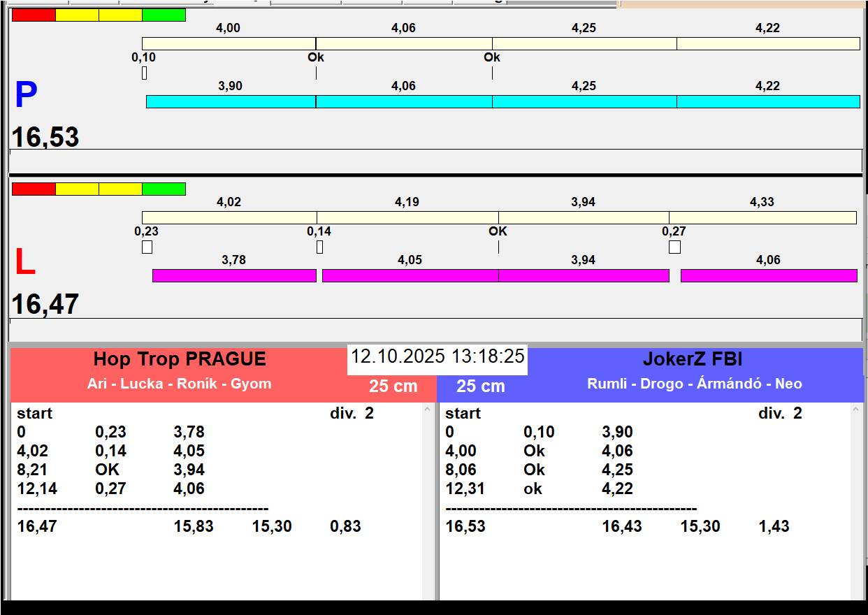Click the empty field below the large 16,53 time

[x=435, y=161]
